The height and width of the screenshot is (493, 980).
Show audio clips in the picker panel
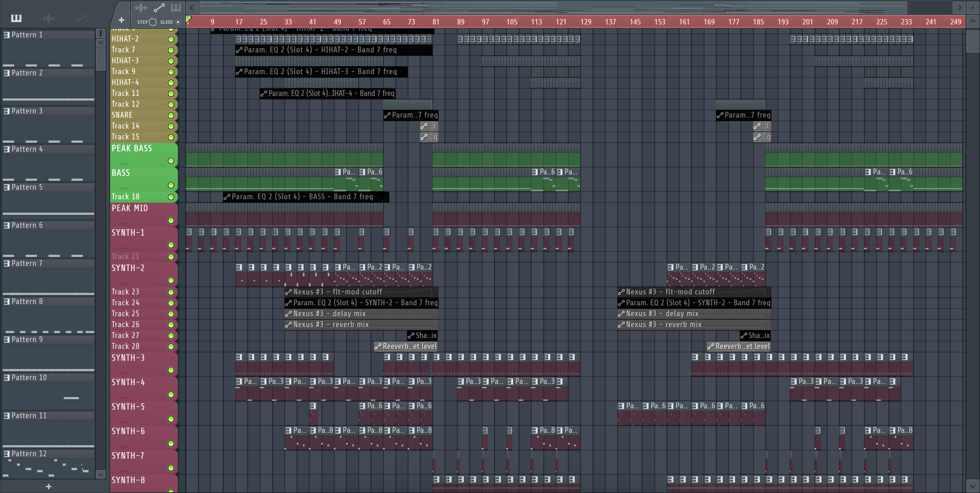[x=49, y=18]
